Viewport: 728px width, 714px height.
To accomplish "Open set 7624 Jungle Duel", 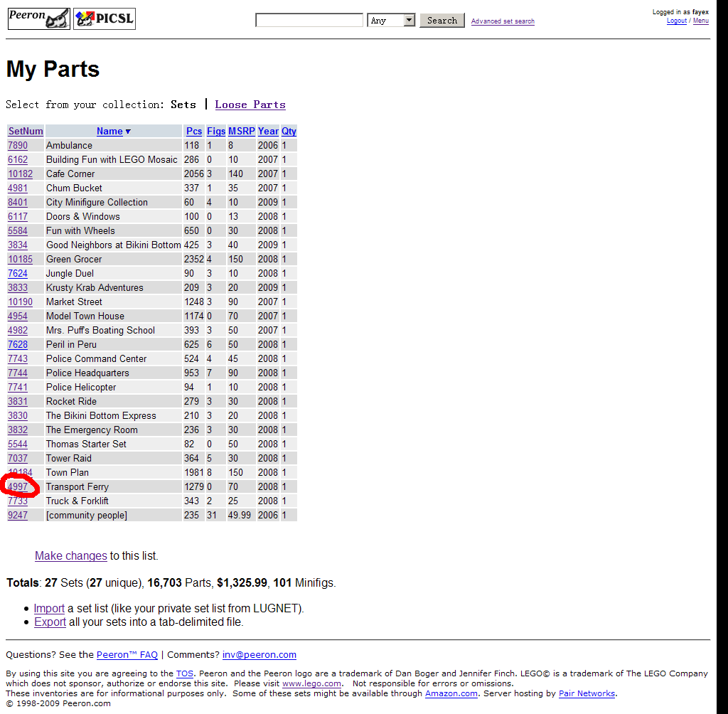I will tap(18, 274).
